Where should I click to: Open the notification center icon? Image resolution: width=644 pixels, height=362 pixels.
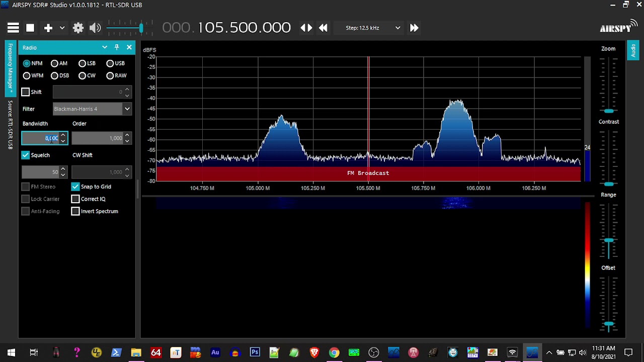[x=628, y=352]
